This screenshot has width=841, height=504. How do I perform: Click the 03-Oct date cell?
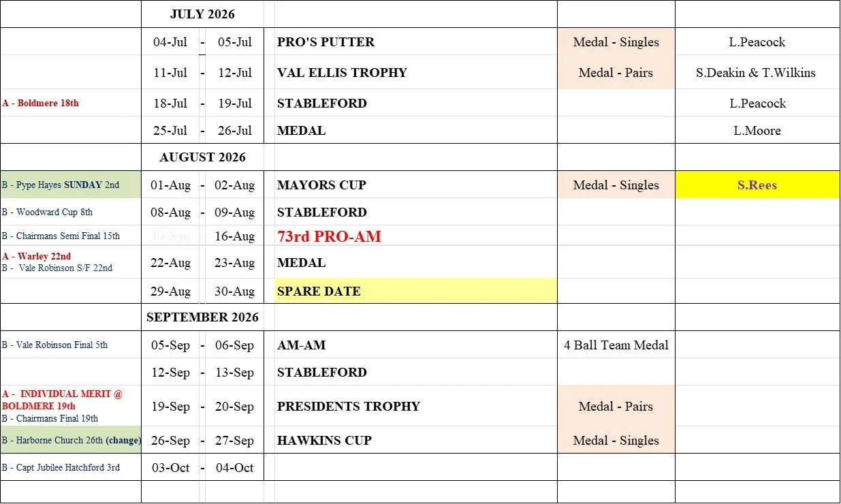(170, 467)
